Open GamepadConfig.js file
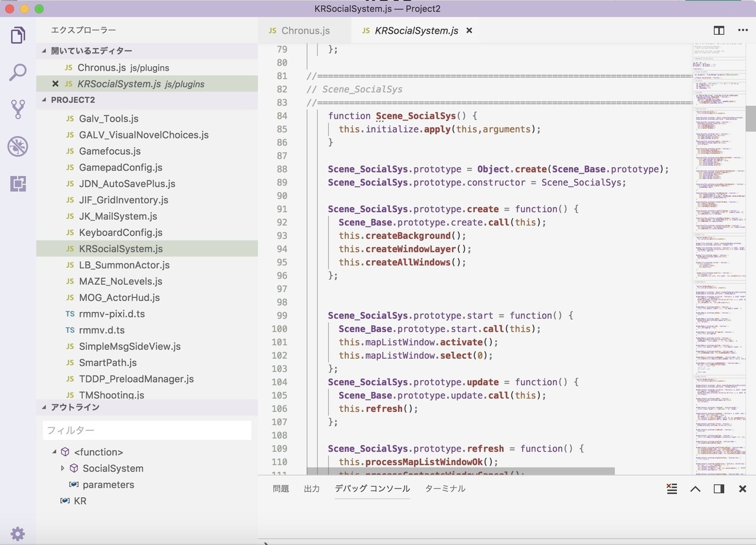756x545 pixels. click(x=147, y=167)
